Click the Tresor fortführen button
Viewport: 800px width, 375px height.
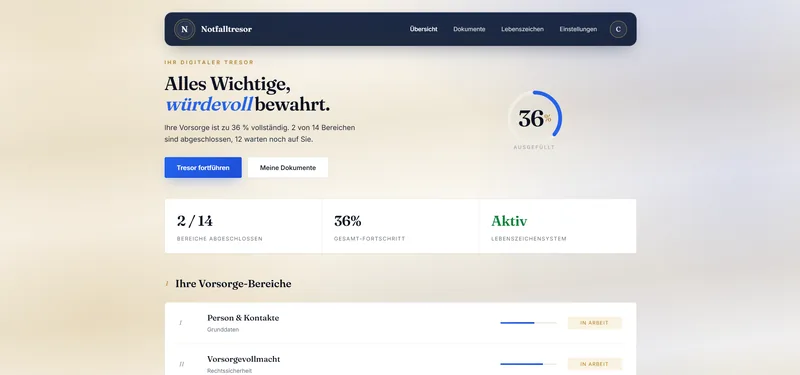(x=203, y=167)
